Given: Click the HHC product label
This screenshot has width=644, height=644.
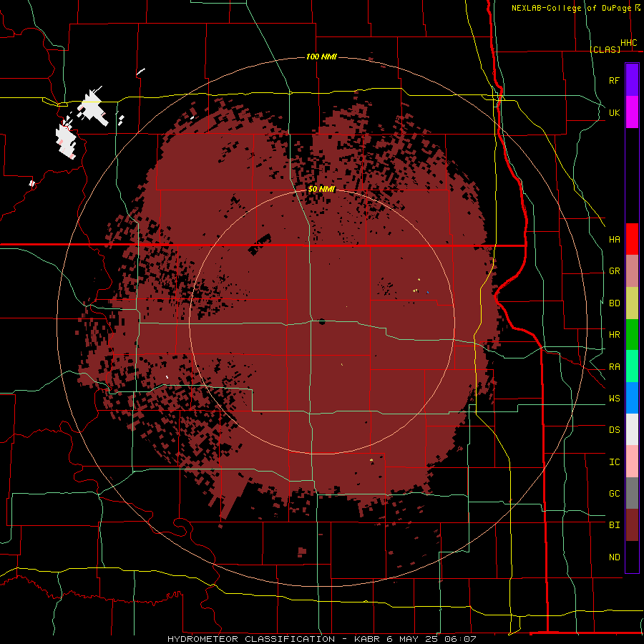Looking at the screenshot, I should point(629,43).
